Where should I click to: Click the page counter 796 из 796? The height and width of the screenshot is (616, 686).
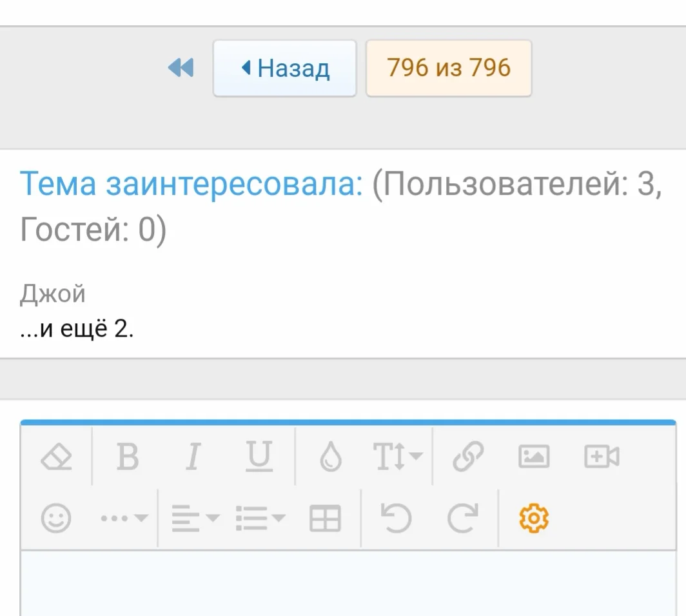pos(449,68)
